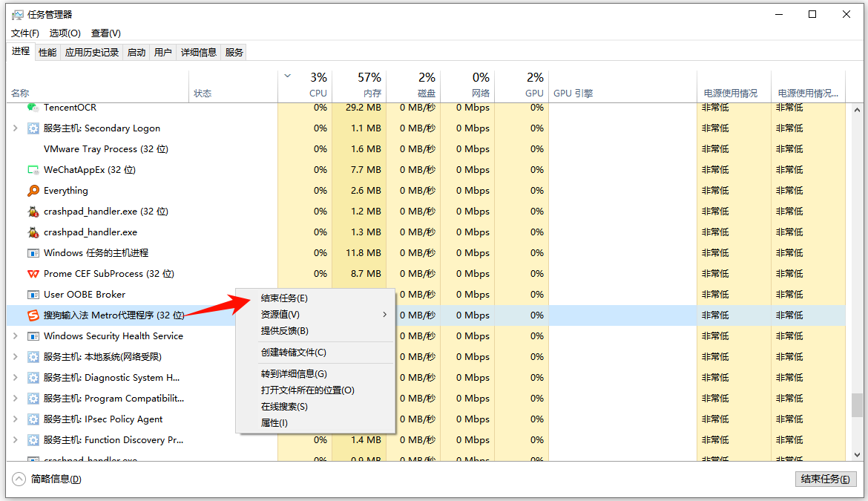Image resolution: width=868 pixels, height=501 pixels.
Task: Collapse to 简略信息 view with arrow icon
Action: click(x=19, y=479)
